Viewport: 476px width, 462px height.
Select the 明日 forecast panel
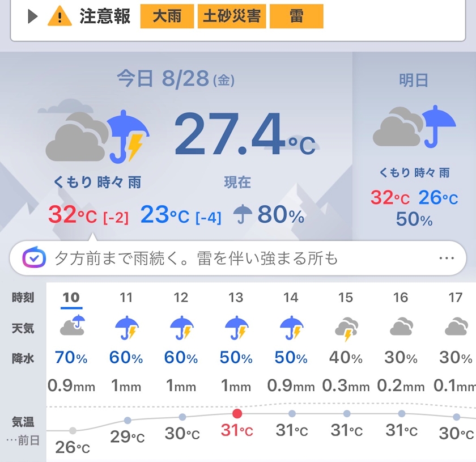(414, 146)
